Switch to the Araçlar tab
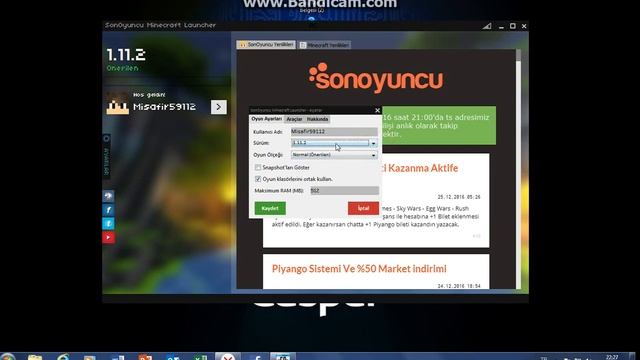 tap(294, 119)
